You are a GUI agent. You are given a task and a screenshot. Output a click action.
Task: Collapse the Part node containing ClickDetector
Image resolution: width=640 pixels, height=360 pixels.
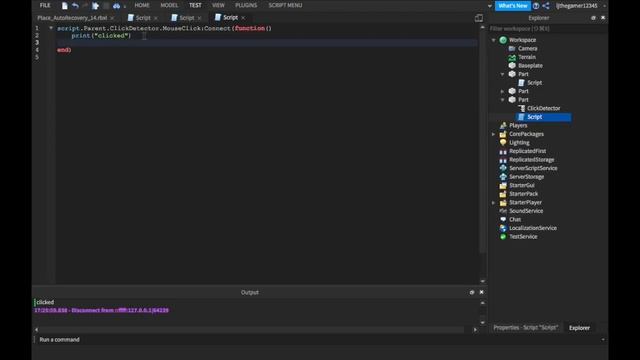(x=502, y=100)
